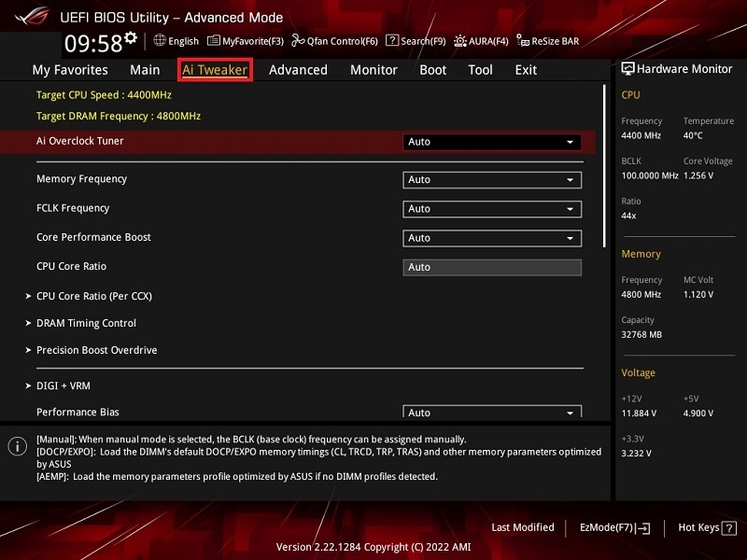Toggle the ReSize BAR option
747x560 pixels.
pos(548,41)
